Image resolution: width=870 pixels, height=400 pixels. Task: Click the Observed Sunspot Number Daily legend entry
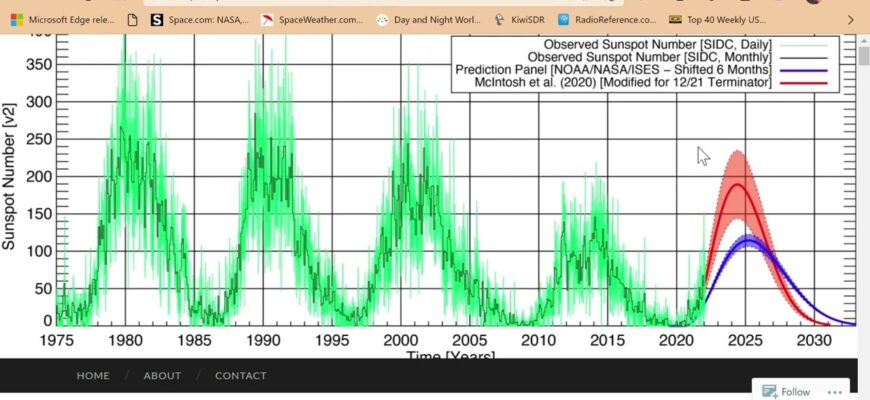point(660,45)
